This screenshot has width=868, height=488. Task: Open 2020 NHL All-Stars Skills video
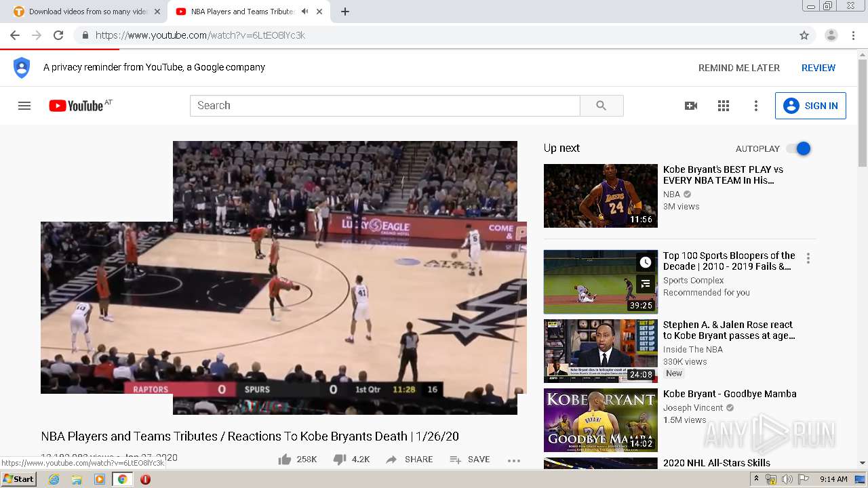pos(717,463)
